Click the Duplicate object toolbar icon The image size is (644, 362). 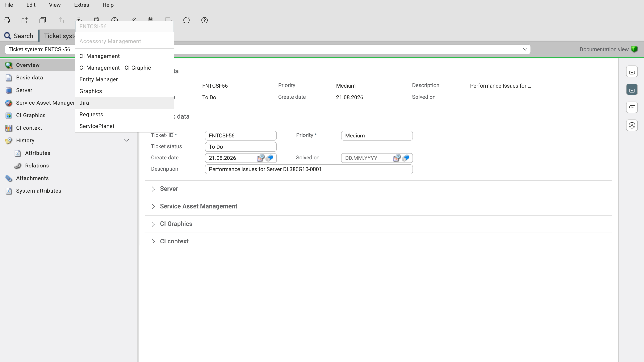[x=43, y=20]
